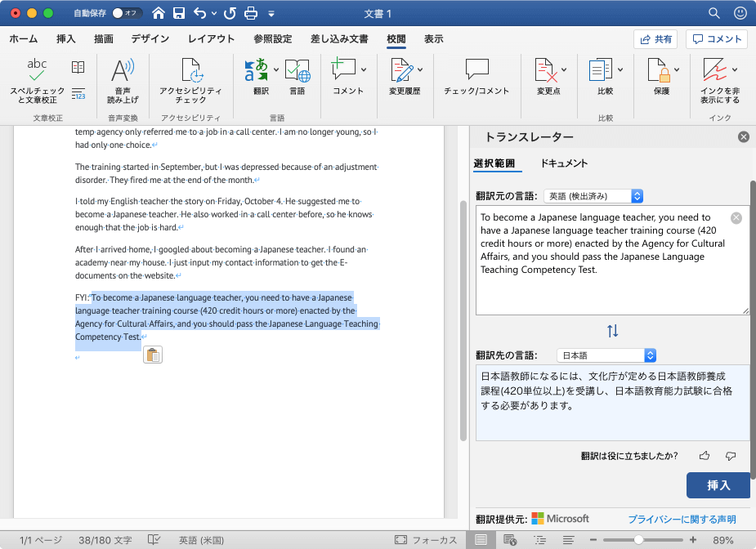Switch to draft view
Viewport: 756px width, 549px height.
(569, 540)
